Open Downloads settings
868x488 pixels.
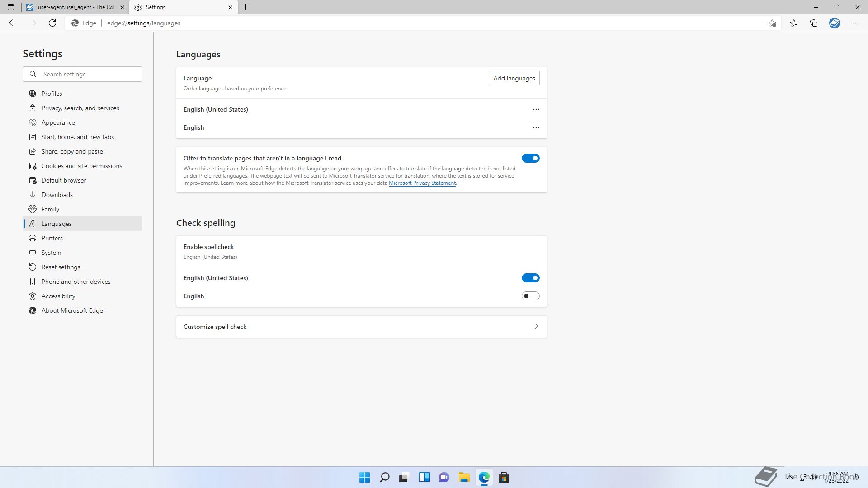click(82, 195)
